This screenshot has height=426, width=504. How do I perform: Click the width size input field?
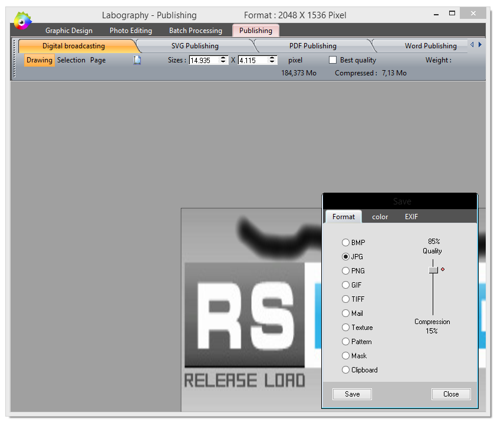205,60
